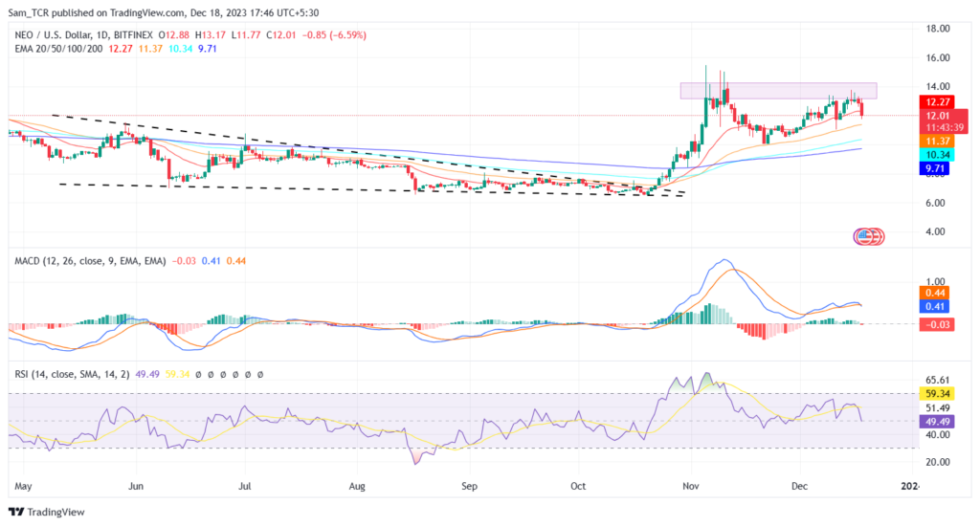
Task: Click the 40.00 RSI scale value
Action: 938,435
